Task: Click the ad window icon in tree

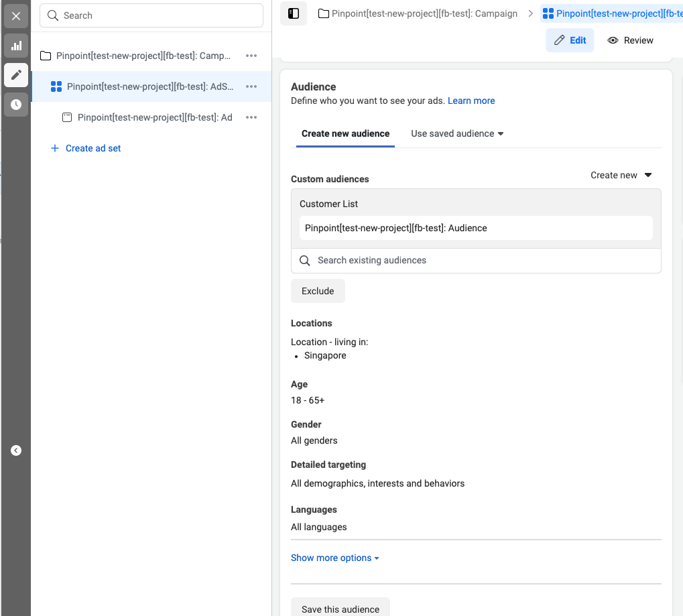Action: point(66,117)
